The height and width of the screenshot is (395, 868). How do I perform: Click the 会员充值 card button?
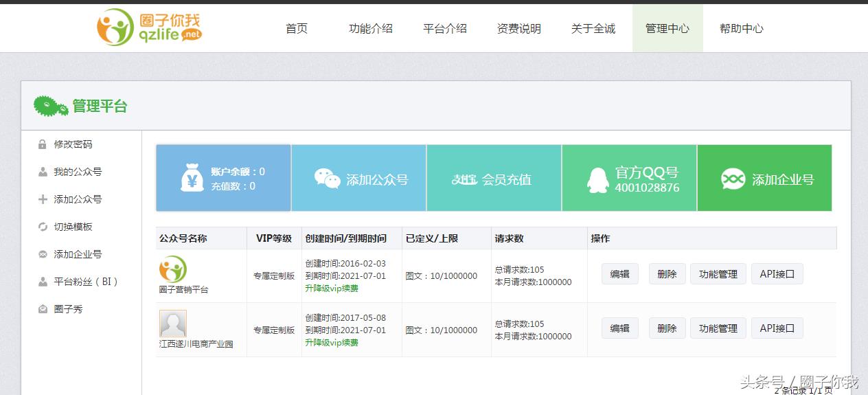[494, 178]
